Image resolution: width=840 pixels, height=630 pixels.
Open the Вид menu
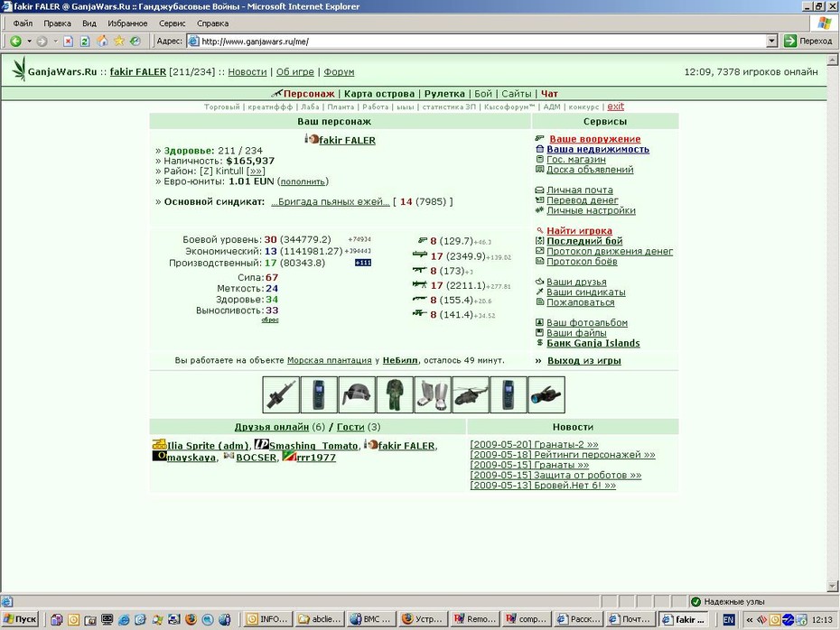click(89, 23)
